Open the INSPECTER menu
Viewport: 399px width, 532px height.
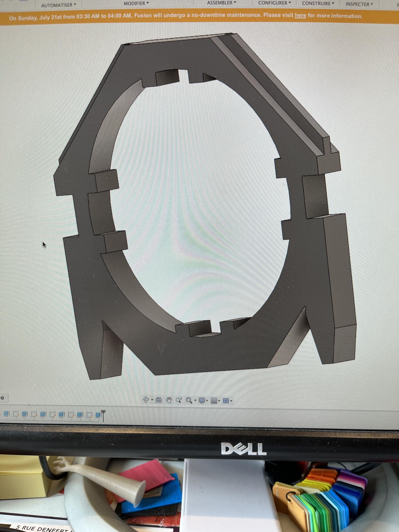pyautogui.click(x=359, y=4)
